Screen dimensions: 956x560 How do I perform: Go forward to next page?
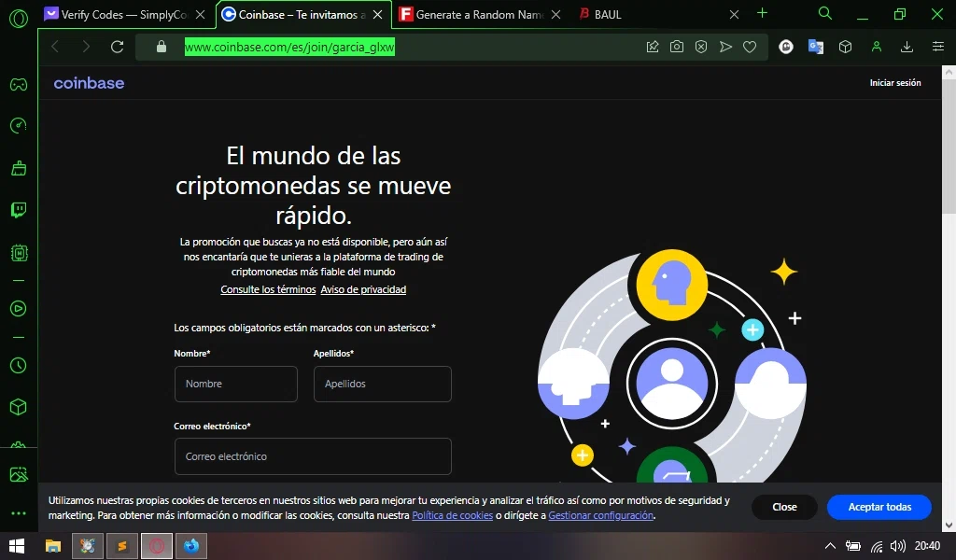click(x=86, y=47)
